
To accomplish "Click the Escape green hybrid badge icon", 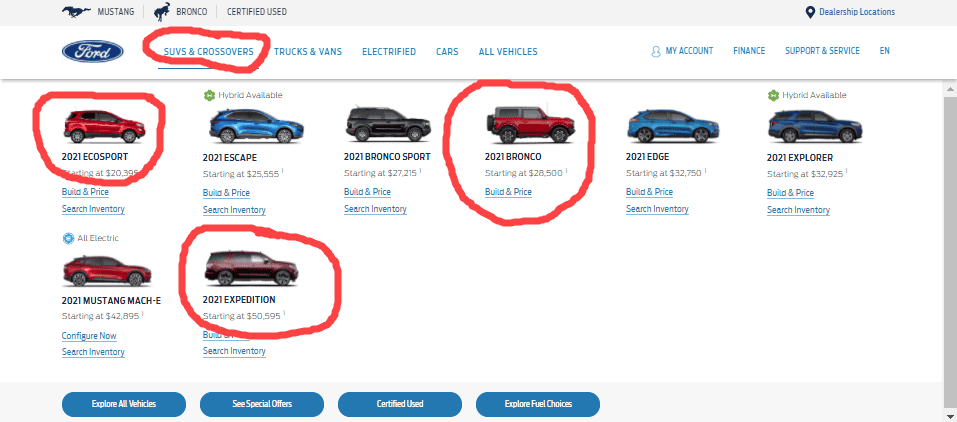I will tap(209, 95).
